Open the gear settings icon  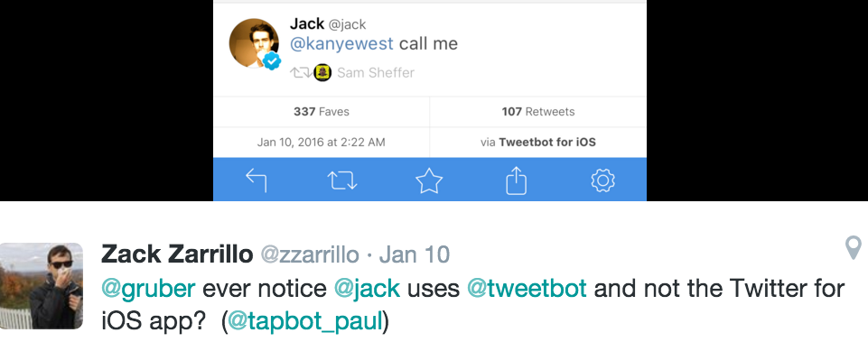tap(602, 180)
